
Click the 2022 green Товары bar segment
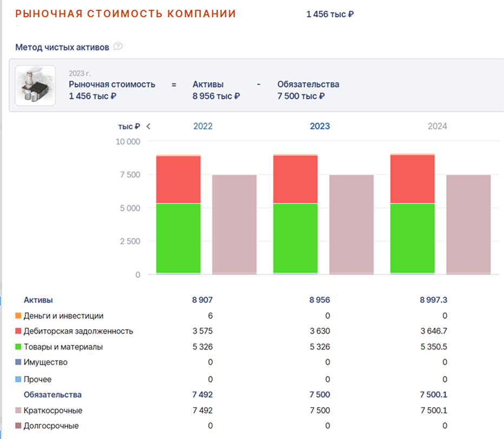click(179, 238)
